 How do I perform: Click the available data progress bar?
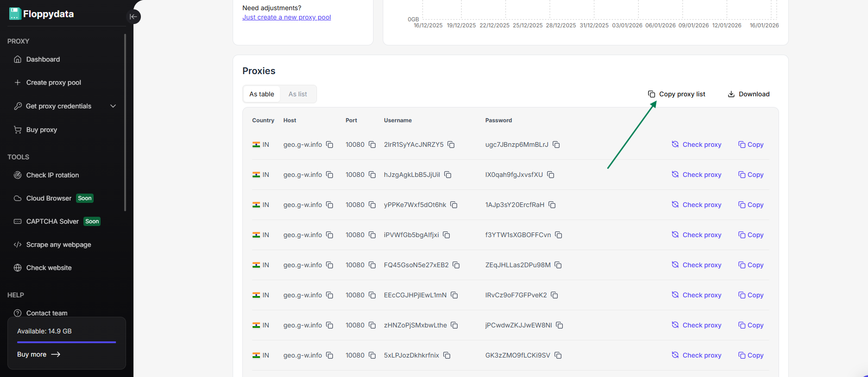pyautogui.click(x=66, y=342)
